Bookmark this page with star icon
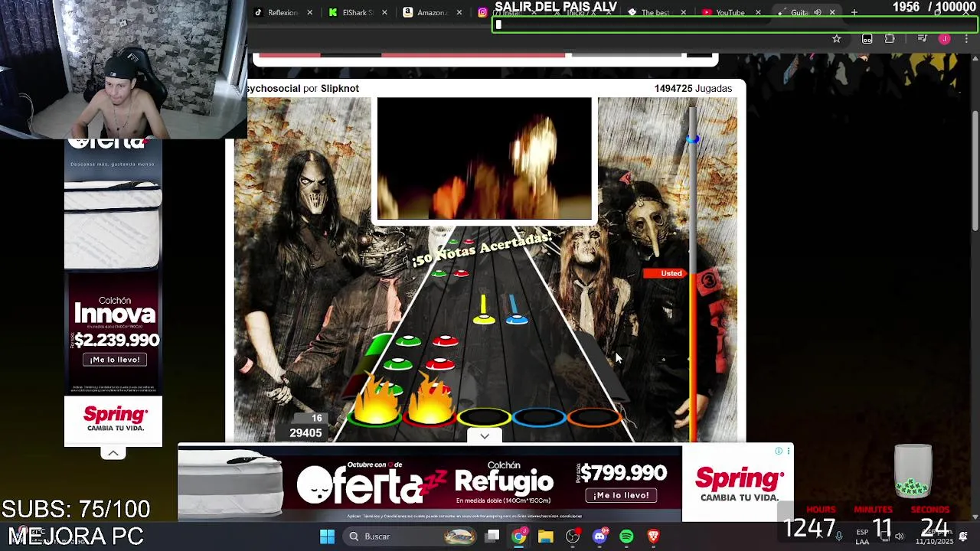This screenshot has height=551, width=980. 837,39
